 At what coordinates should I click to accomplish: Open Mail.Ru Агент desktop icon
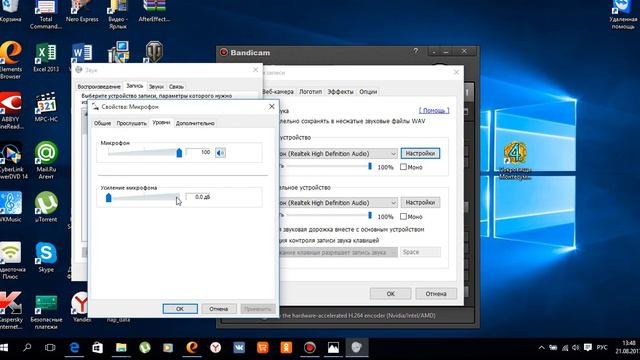(46, 160)
